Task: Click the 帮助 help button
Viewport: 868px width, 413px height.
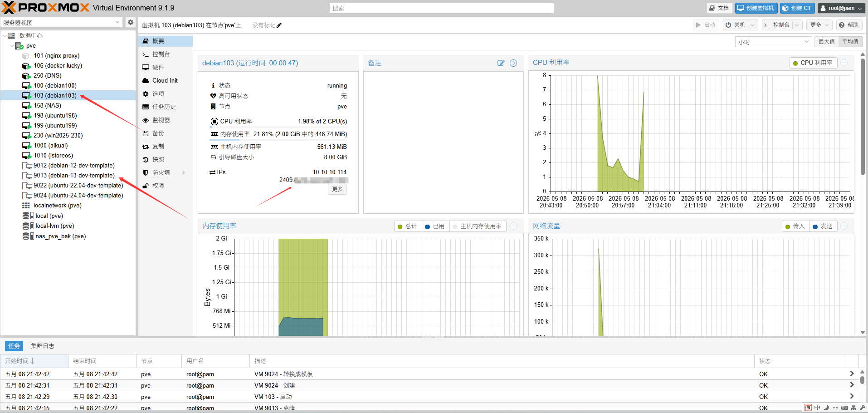Action: click(x=848, y=25)
